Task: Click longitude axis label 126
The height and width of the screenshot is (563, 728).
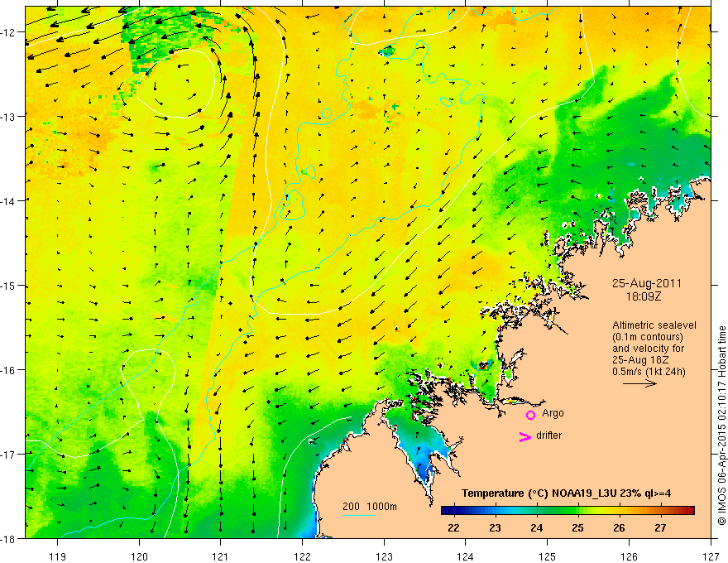Action: point(629,556)
